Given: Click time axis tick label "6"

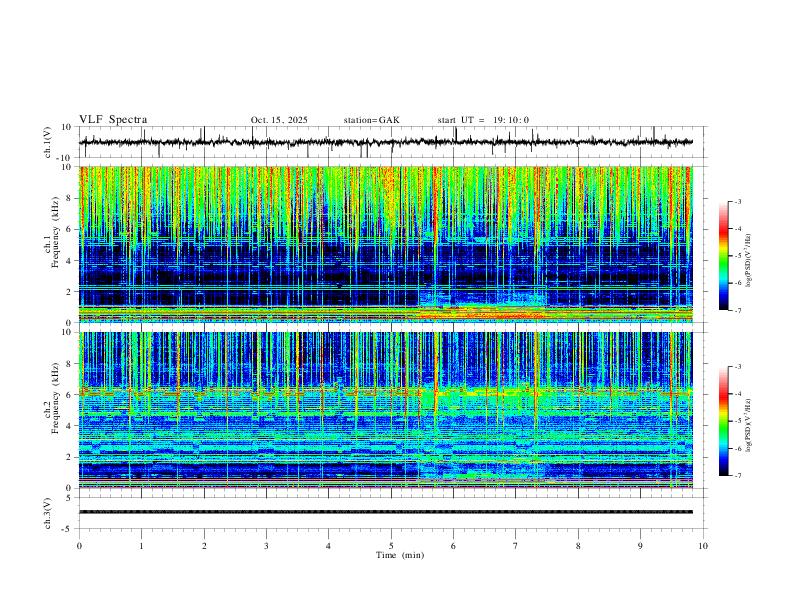Looking at the screenshot, I should tap(453, 546).
